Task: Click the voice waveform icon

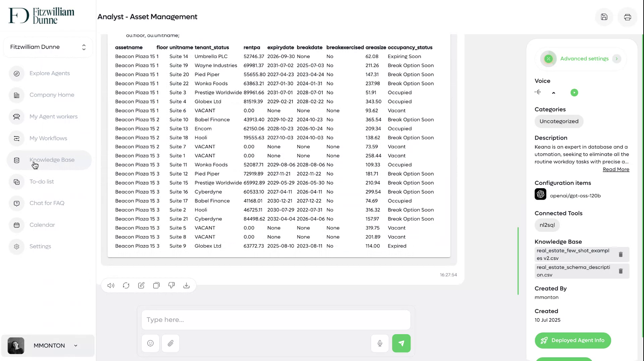Action: click(538, 92)
